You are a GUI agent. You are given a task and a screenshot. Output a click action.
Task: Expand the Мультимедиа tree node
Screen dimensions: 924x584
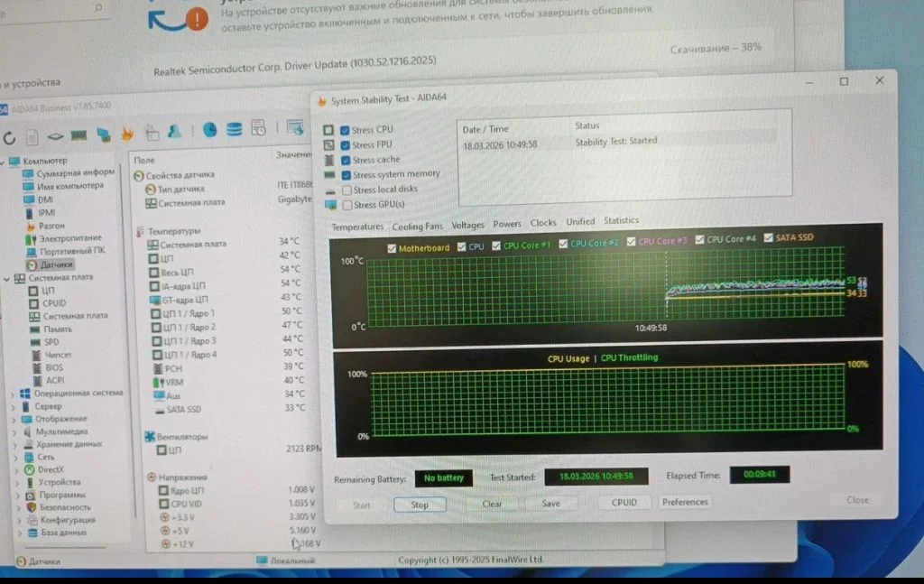point(14,432)
